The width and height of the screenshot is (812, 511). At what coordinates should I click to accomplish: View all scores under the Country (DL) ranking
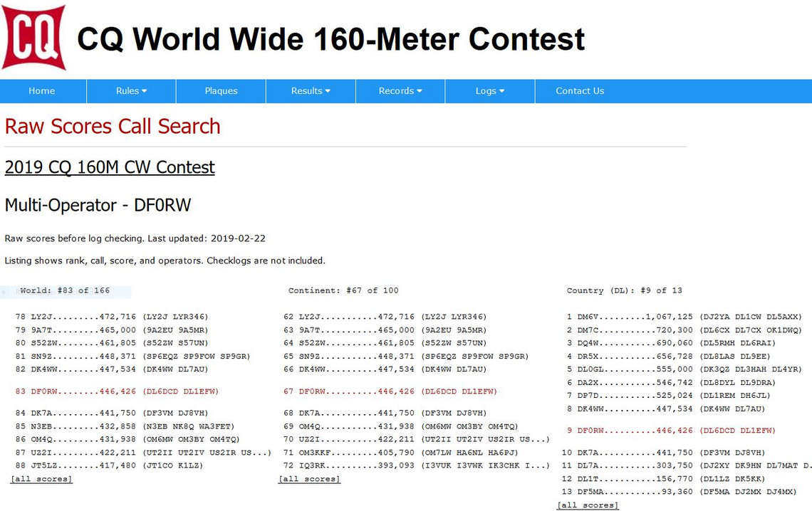point(588,505)
